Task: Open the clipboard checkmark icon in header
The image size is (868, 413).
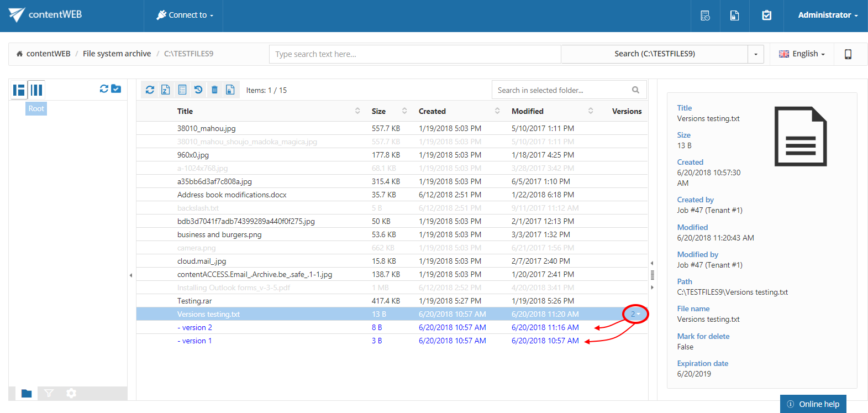Action: coord(766,15)
